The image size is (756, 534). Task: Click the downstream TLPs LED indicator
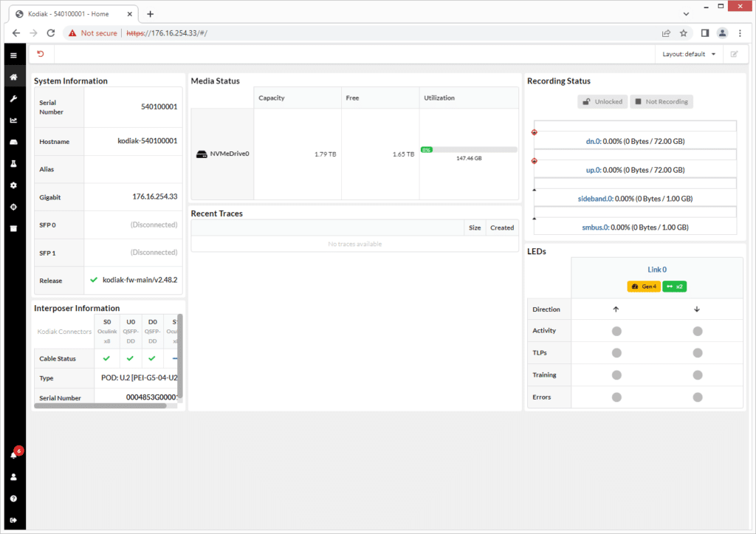point(697,353)
